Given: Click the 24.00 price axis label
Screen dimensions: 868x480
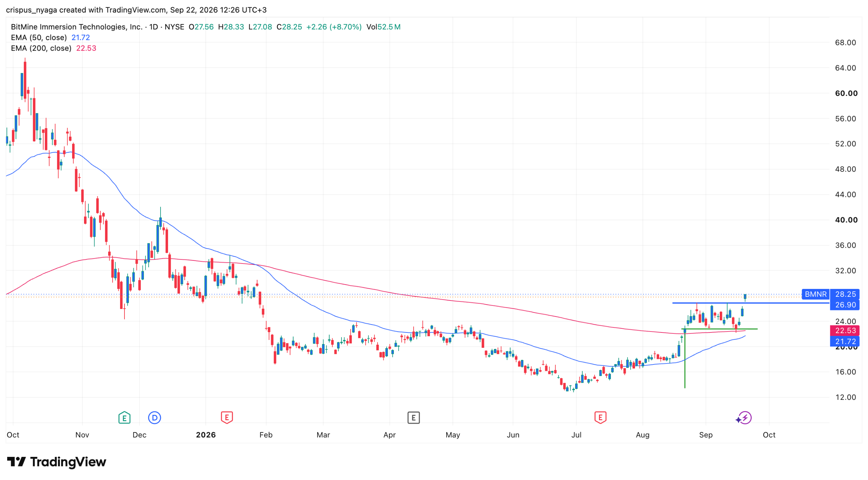Looking at the screenshot, I should (845, 321).
